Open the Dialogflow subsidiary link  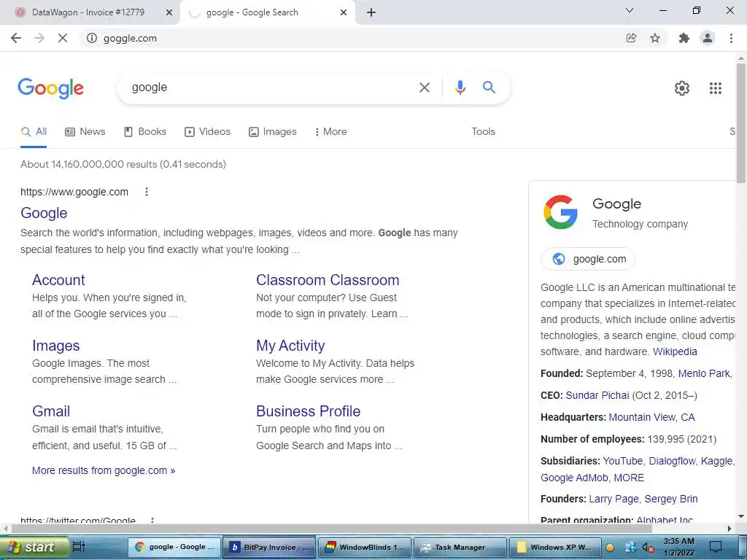(x=673, y=461)
